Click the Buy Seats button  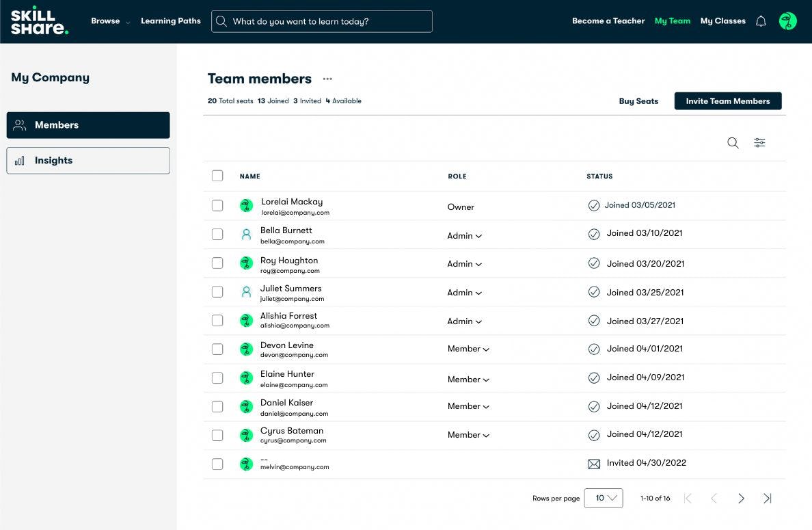coord(638,101)
